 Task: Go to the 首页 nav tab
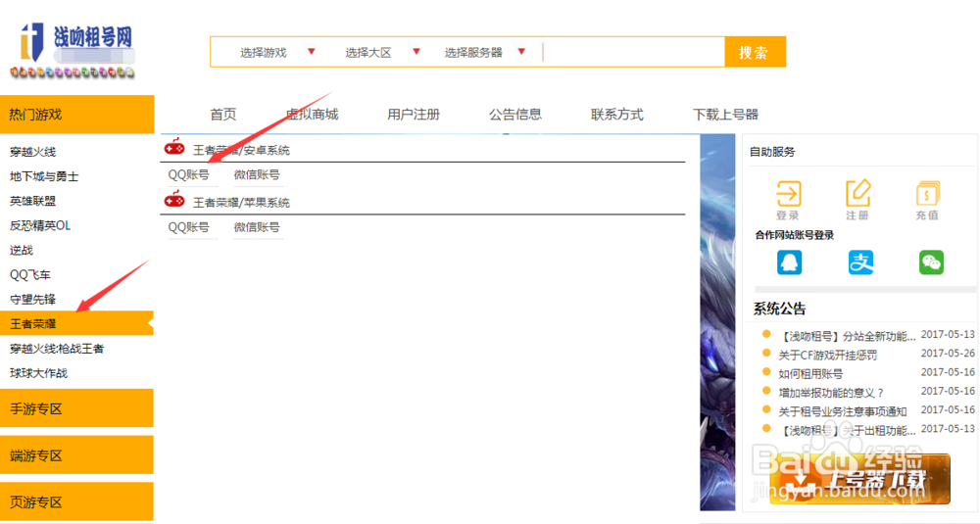[223, 115]
